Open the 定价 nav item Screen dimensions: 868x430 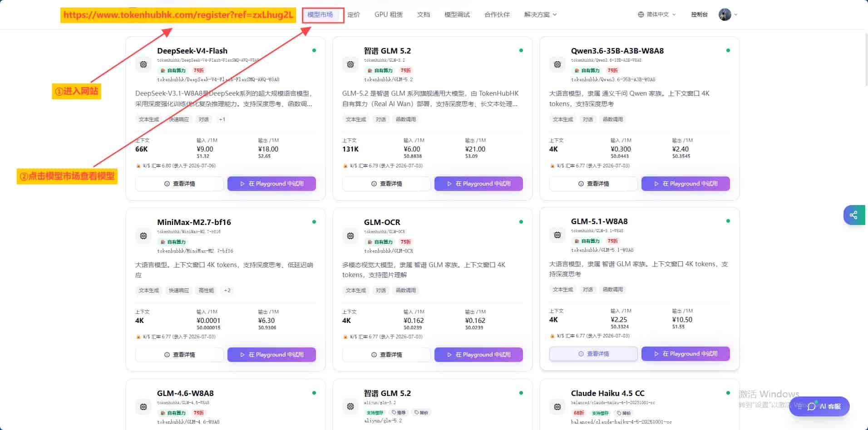(x=354, y=15)
